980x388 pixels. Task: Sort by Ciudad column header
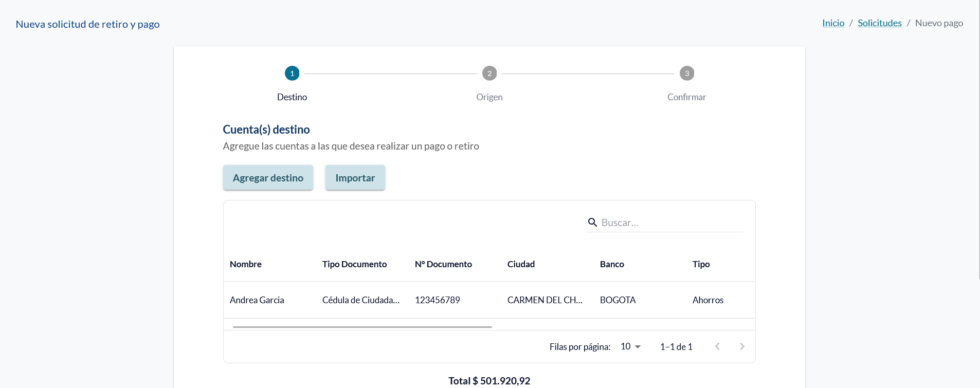pyautogui.click(x=521, y=264)
